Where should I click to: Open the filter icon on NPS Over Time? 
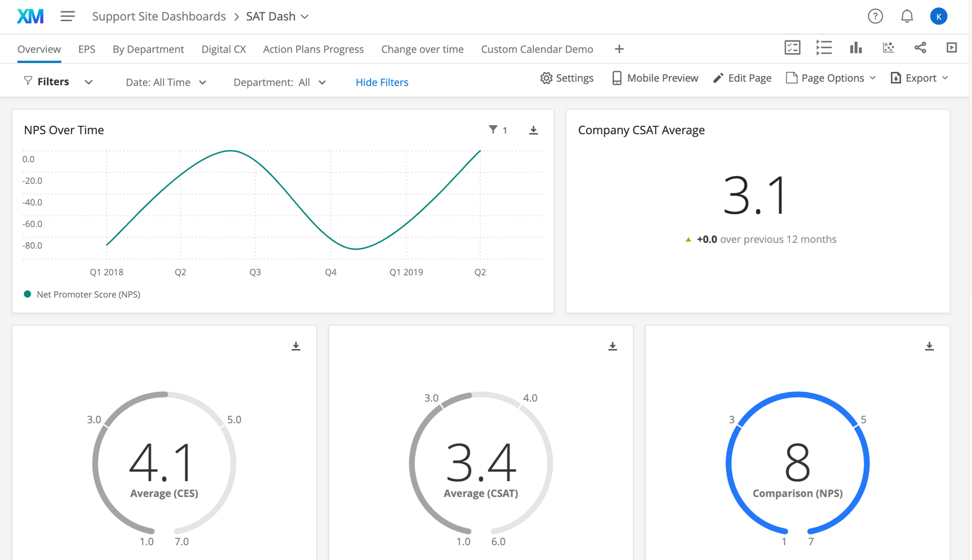493,130
